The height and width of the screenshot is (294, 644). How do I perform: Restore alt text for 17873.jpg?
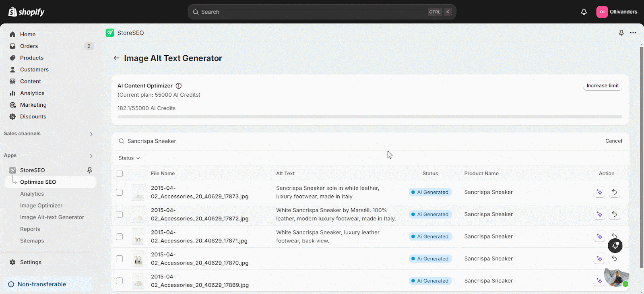[x=614, y=192]
